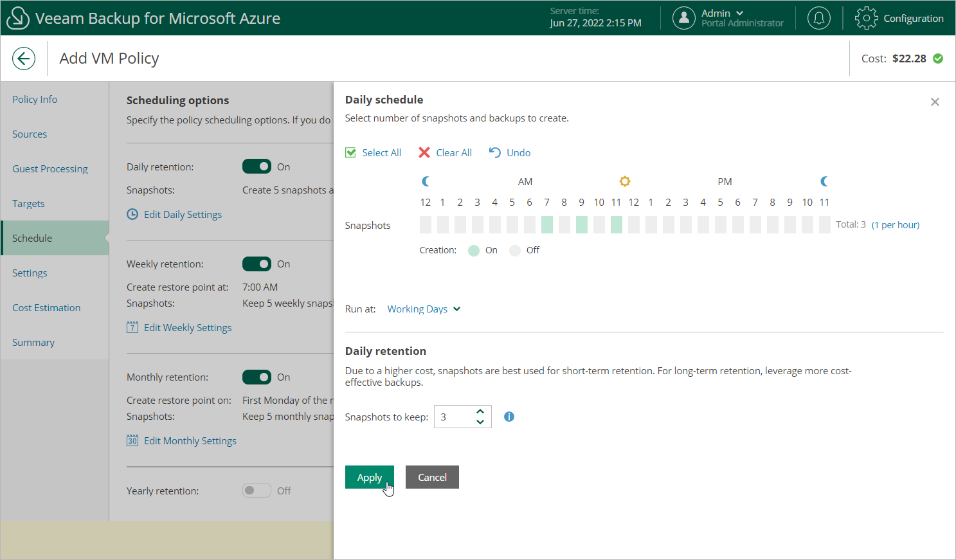Go to the Cost Estimation step
This screenshot has height=560, width=956.
click(x=46, y=308)
